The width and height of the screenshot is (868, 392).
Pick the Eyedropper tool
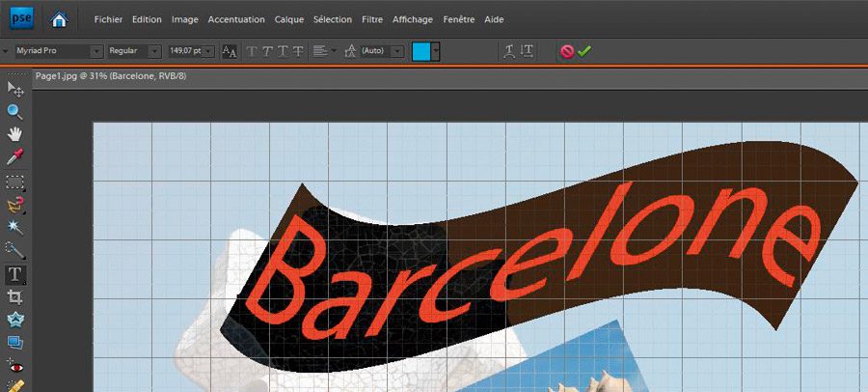click(15, 156)
